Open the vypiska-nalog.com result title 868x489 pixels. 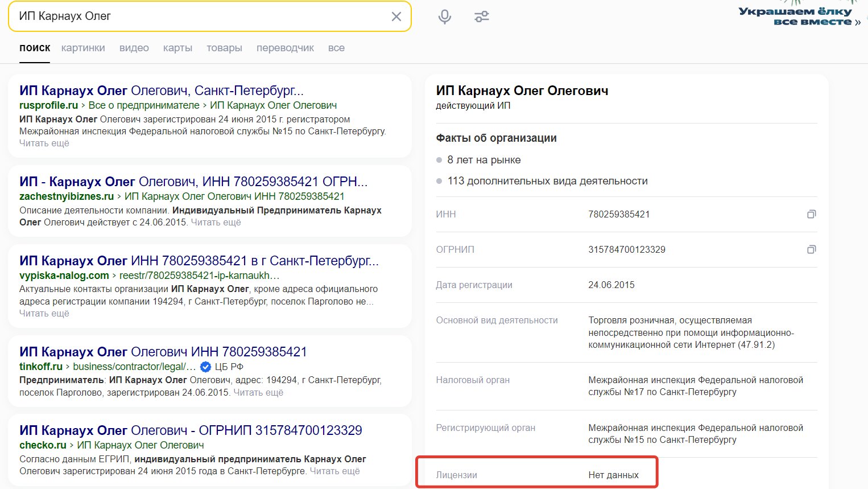[x=199, y=261]
